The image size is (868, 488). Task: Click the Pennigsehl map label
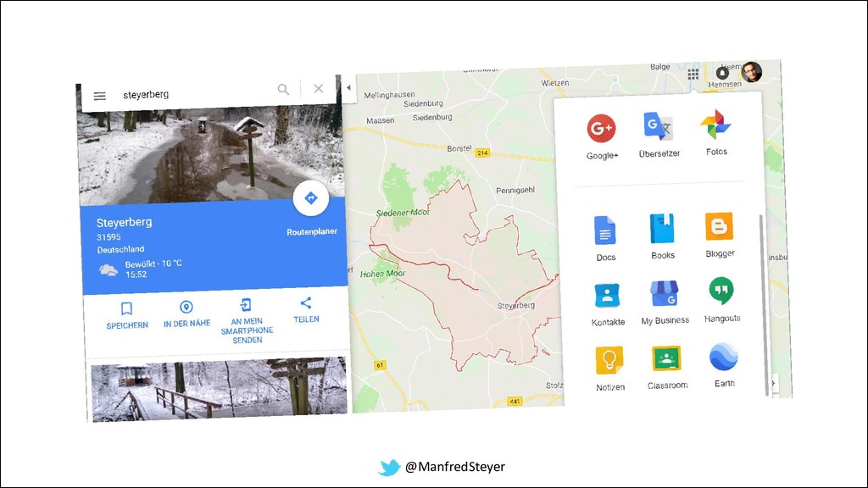coord(515,190)
